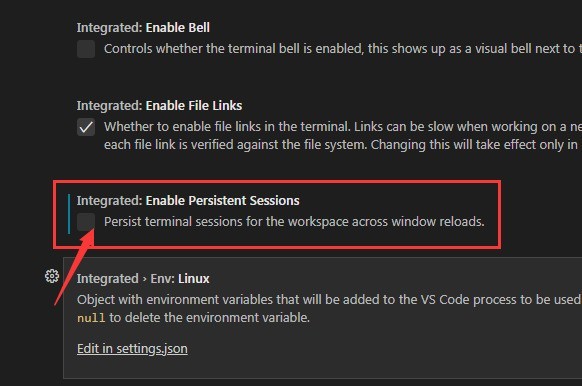The width and height of the screenshot is (582, 386).
Task: Click the word 'Linux' in setting heading
Action: [193, 279]
